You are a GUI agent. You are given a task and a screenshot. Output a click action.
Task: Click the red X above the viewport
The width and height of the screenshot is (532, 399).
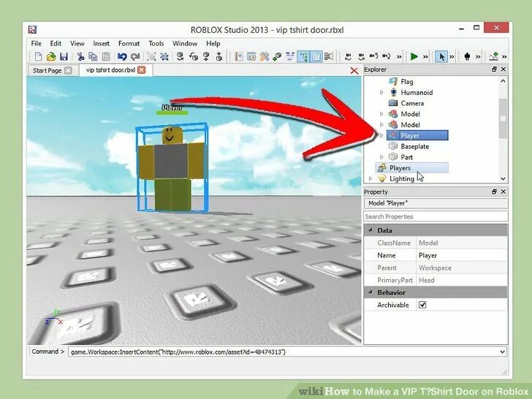coord(354,71)
